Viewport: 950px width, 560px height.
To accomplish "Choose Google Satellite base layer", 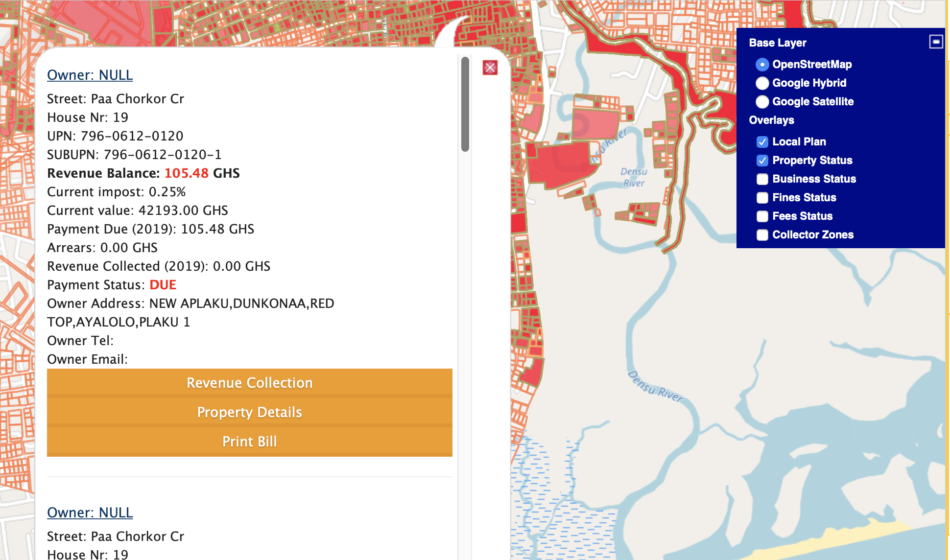I will [762, 102].
